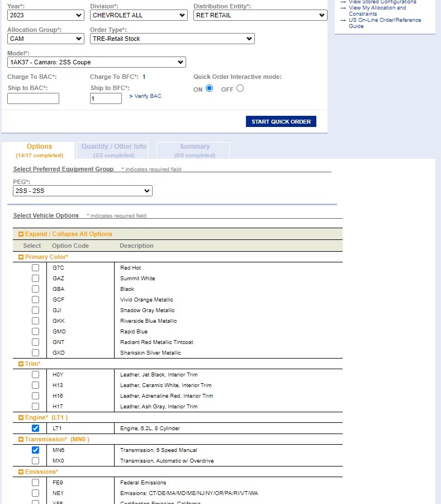
Task: Select the Leather Adrenaline Red trim checkbox
Action: click(36, 396)
